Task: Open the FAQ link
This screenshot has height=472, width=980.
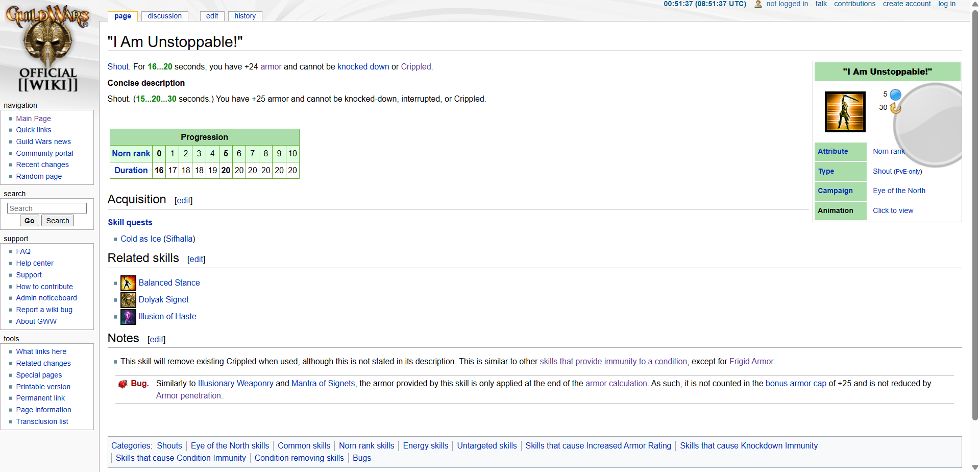Action: [x=23, y=251]
